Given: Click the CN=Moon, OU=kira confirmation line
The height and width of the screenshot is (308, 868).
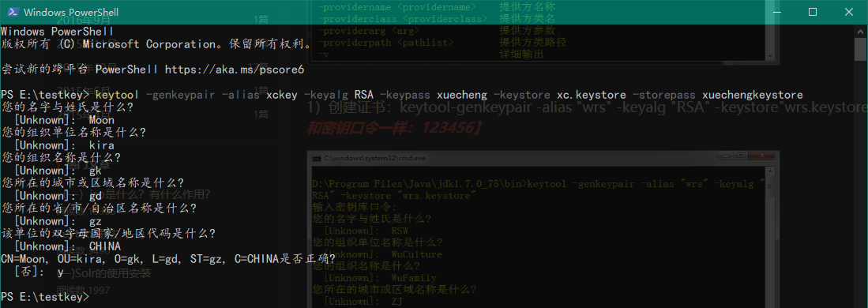Looking at the screenshot, I should pos(168,259).
